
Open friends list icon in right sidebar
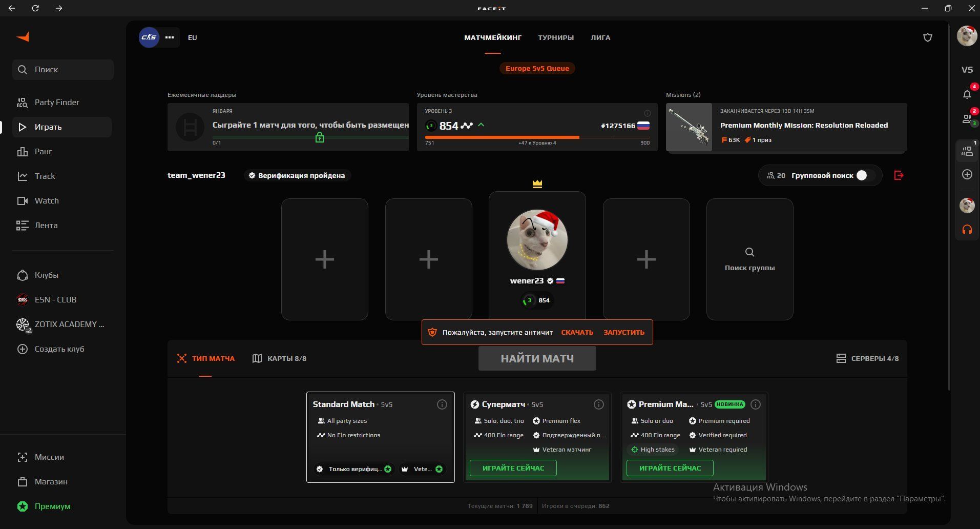[x=967, y=119]
